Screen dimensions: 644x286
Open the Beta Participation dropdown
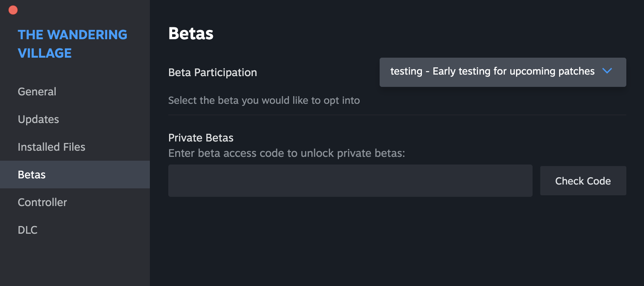[x=503, y=72]
